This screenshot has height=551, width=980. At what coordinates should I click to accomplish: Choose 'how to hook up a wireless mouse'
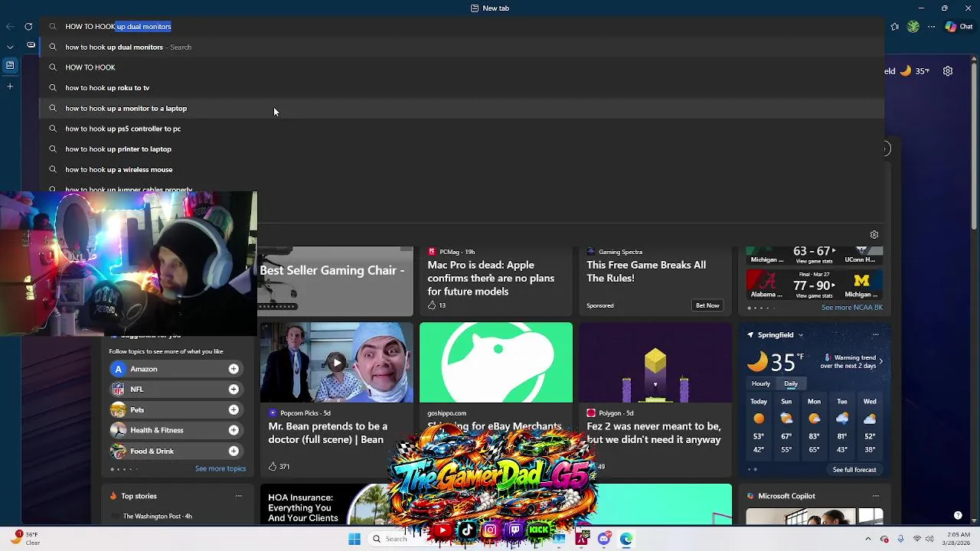click(462, 169)
